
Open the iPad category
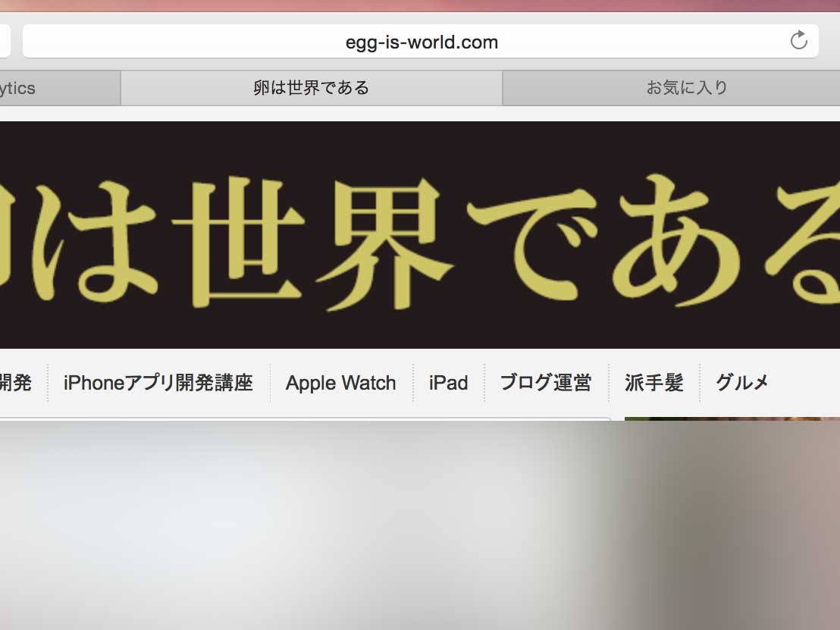pyautogui.click(x=448, y=383)
